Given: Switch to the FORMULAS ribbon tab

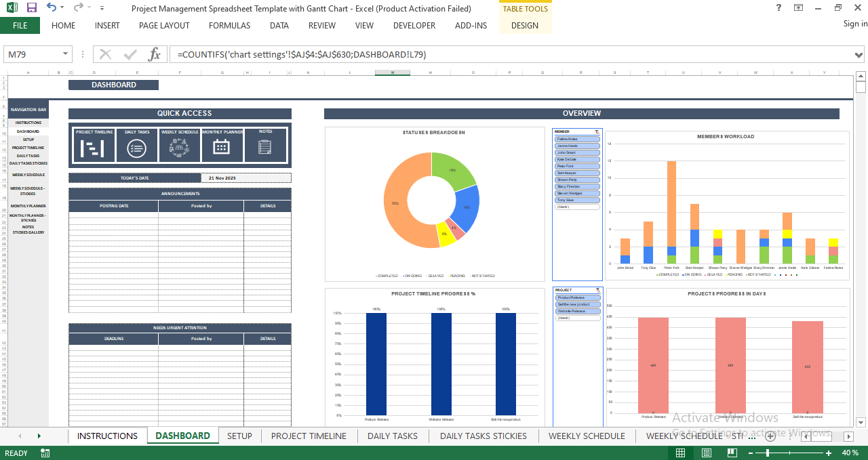Looking at the screenshot, I should [229, 26].
